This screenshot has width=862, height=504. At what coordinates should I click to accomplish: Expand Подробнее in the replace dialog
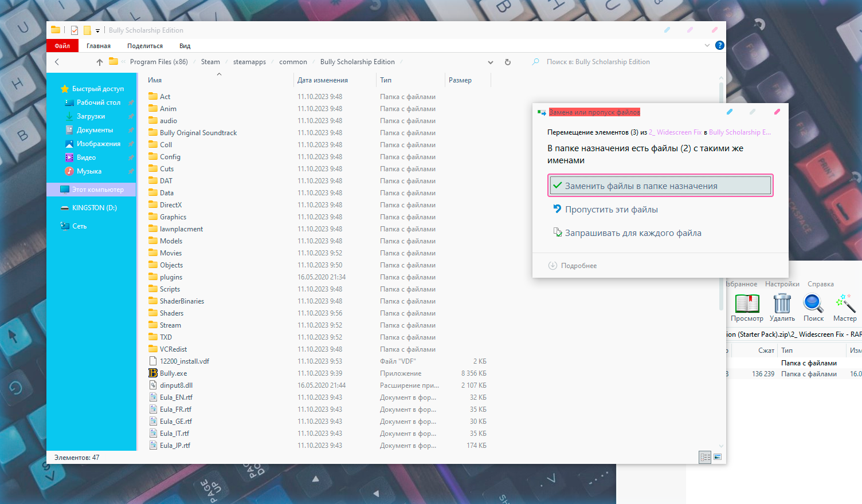pos(573,266)
